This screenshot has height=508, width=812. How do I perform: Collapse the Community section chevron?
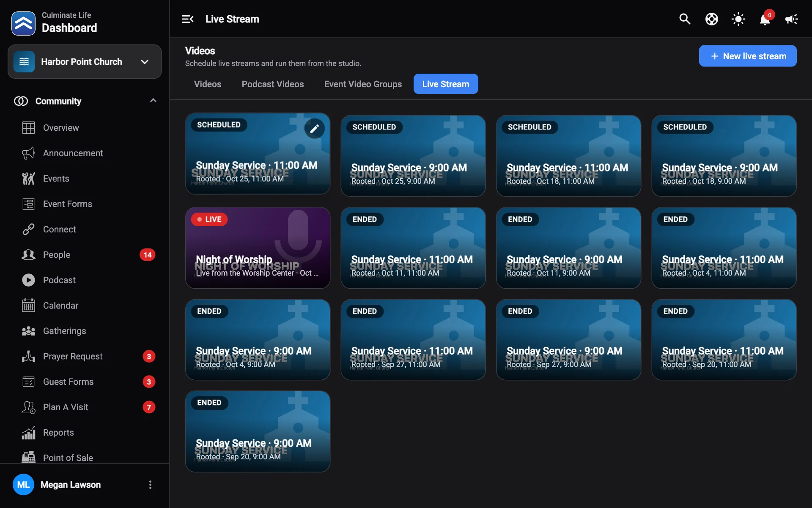153,101
